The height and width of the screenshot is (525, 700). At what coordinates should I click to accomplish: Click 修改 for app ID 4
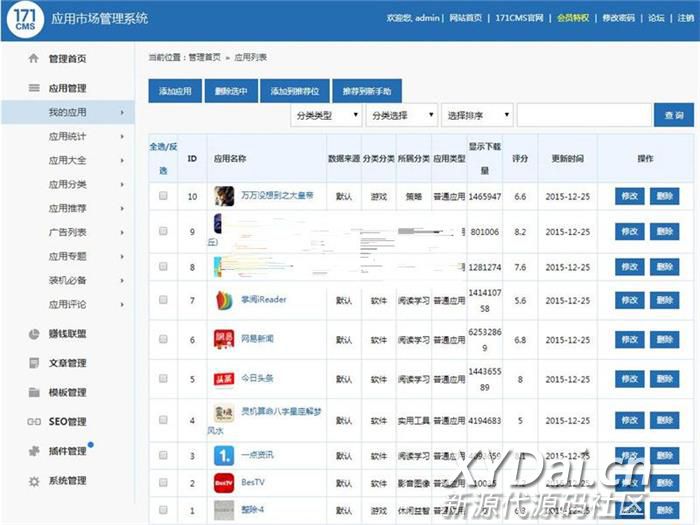click(629, 420)
